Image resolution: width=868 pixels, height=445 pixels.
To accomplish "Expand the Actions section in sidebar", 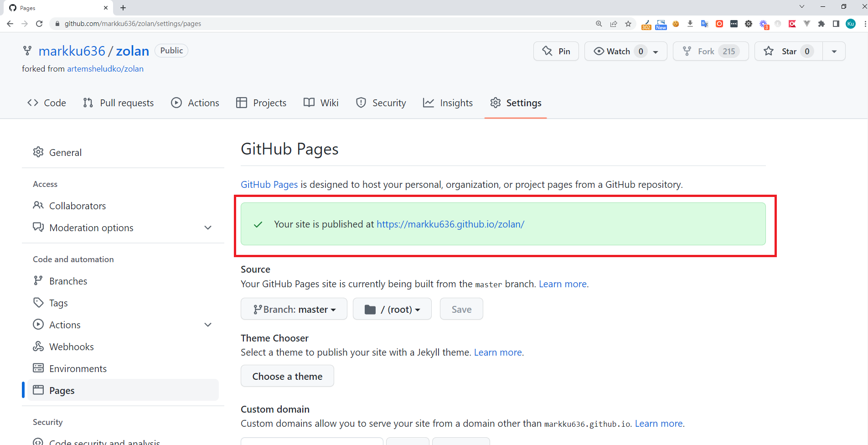I will pos(208,325).
